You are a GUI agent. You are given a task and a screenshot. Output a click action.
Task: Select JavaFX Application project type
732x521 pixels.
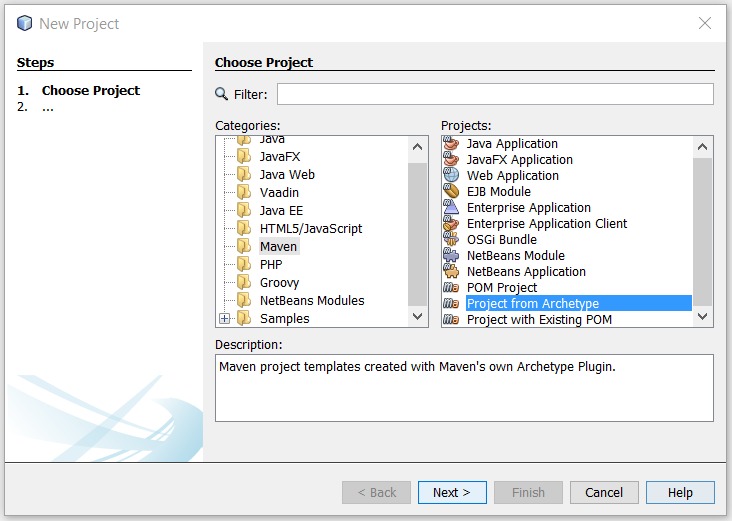click(x=520, y=160)
